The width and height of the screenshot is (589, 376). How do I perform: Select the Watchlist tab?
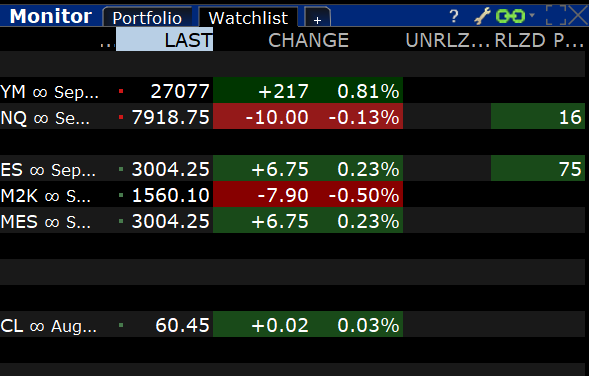pyautogui.click(x=248, y=17)
